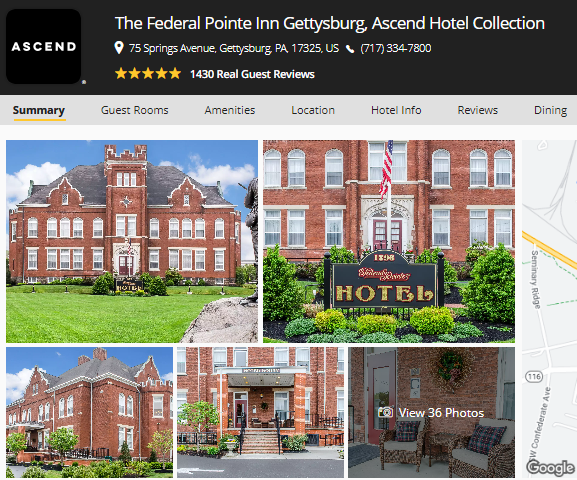Open the Amenities tab

(230, 110)
